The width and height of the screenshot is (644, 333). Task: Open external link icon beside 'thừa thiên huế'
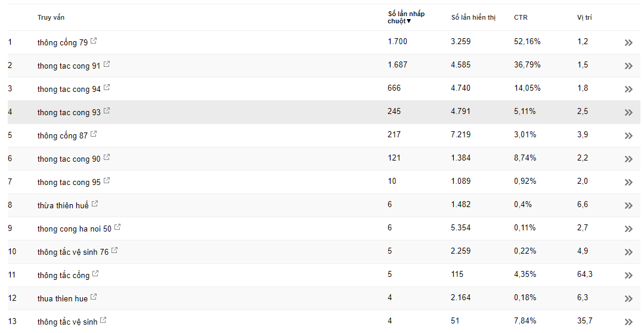pyautogui.click(x=95, y=203)
